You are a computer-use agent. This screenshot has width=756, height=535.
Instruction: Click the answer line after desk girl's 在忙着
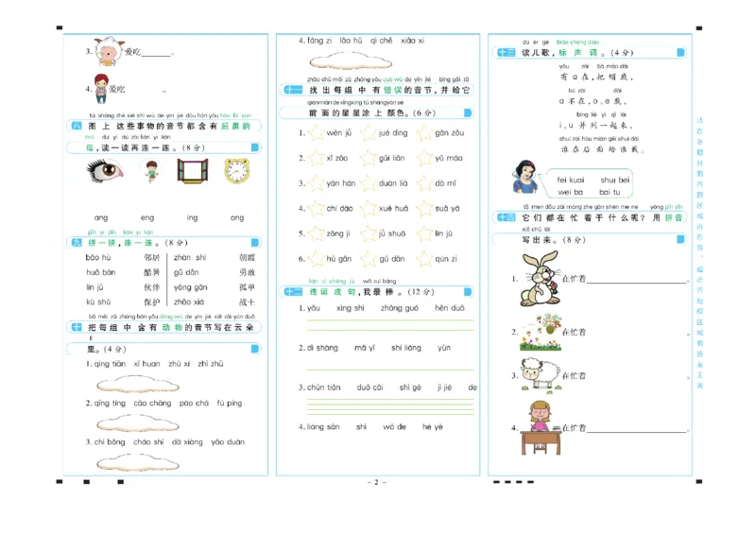pos(636,431)
